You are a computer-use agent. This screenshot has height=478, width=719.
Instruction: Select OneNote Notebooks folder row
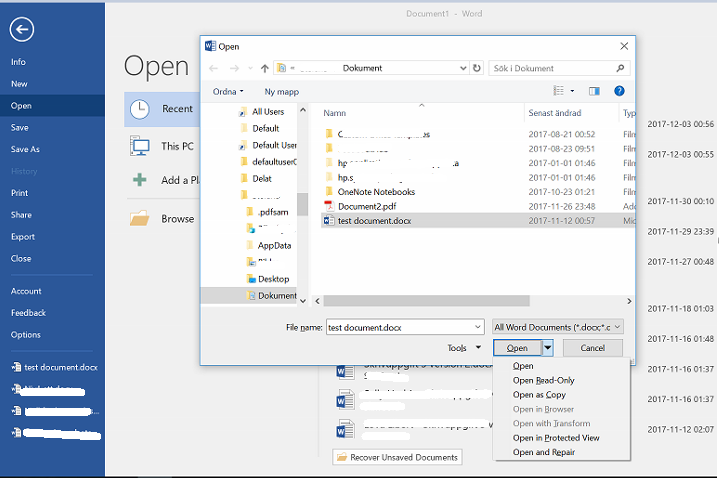(478, 192)
